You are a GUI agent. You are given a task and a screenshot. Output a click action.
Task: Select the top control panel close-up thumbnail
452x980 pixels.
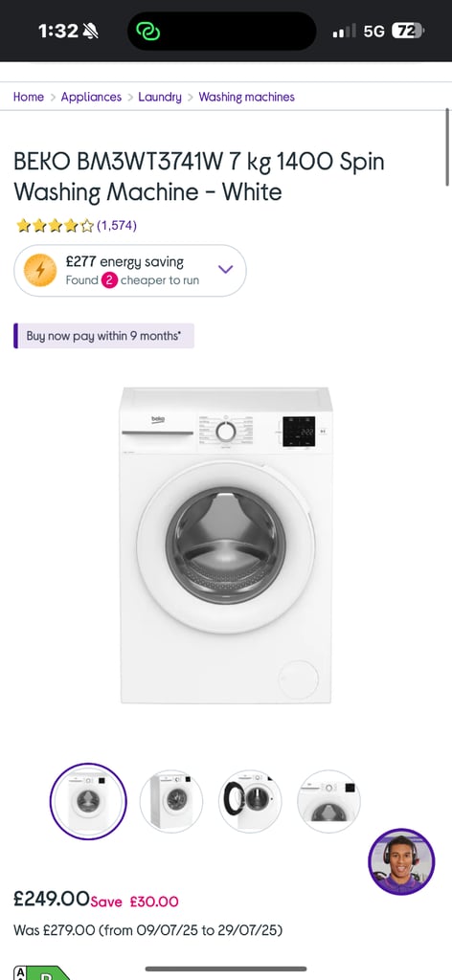(x=328, y=801)
